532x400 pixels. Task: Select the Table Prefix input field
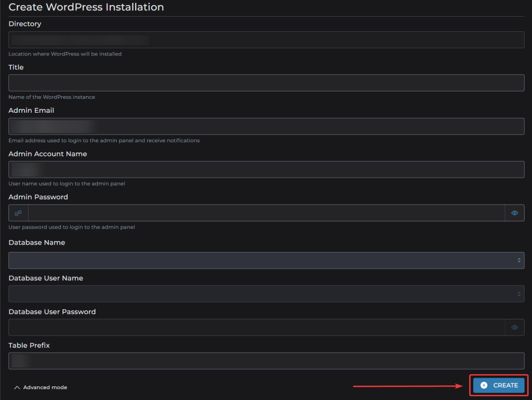click(267, 361)
